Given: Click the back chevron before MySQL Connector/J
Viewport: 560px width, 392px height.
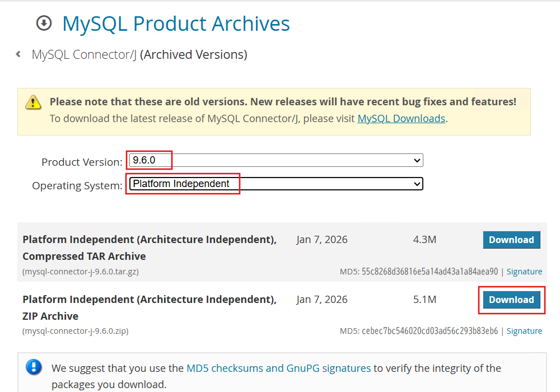Looking at the screenshot, I should [18, 54].
